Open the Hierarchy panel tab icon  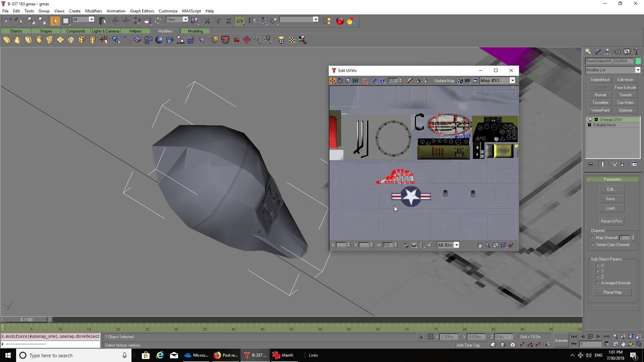click(607, 52)
